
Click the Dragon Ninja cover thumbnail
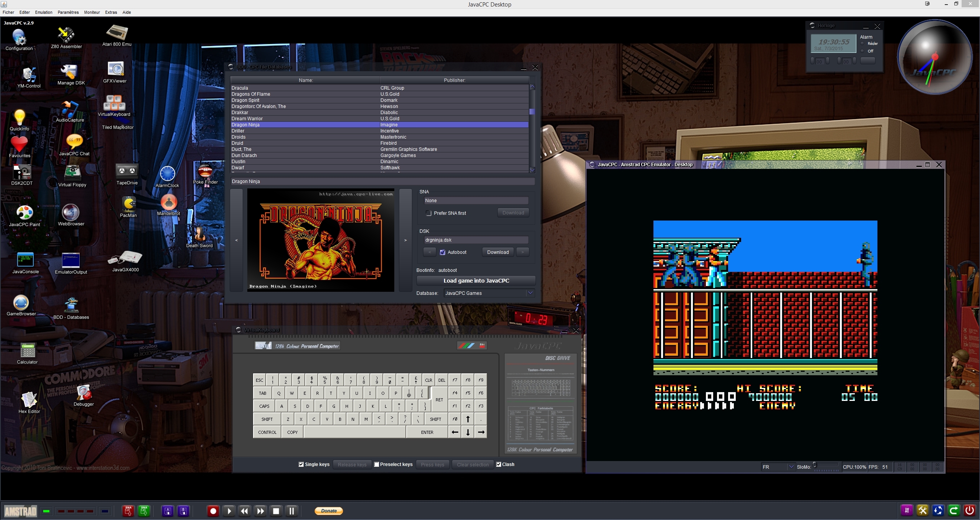point(321,240)
